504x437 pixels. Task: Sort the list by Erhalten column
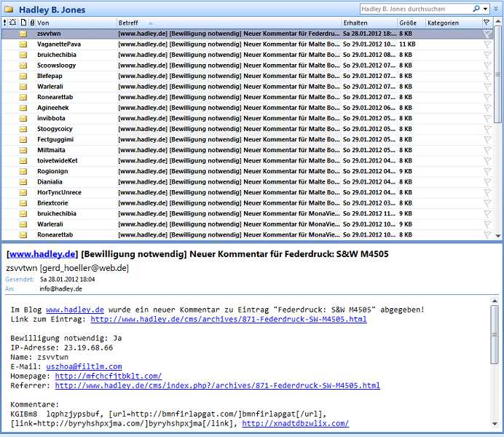click(368, 23)
